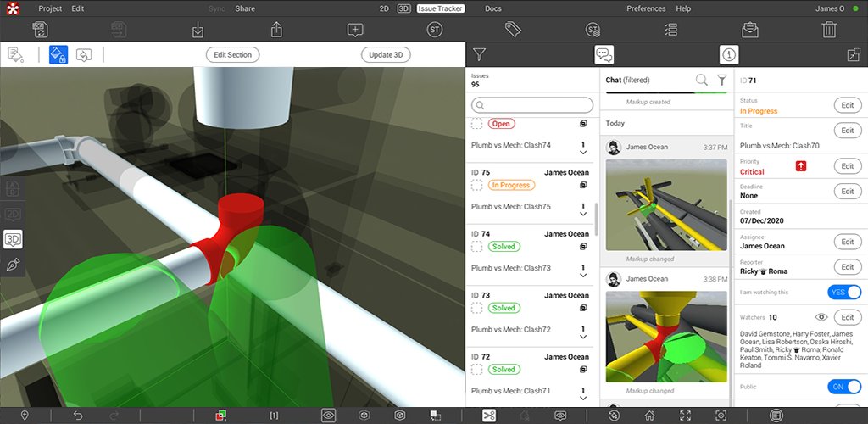Click the trash delete icon in top toolbar
The image size is (868, 424).
pyautogui.click(x=829, y=30)
